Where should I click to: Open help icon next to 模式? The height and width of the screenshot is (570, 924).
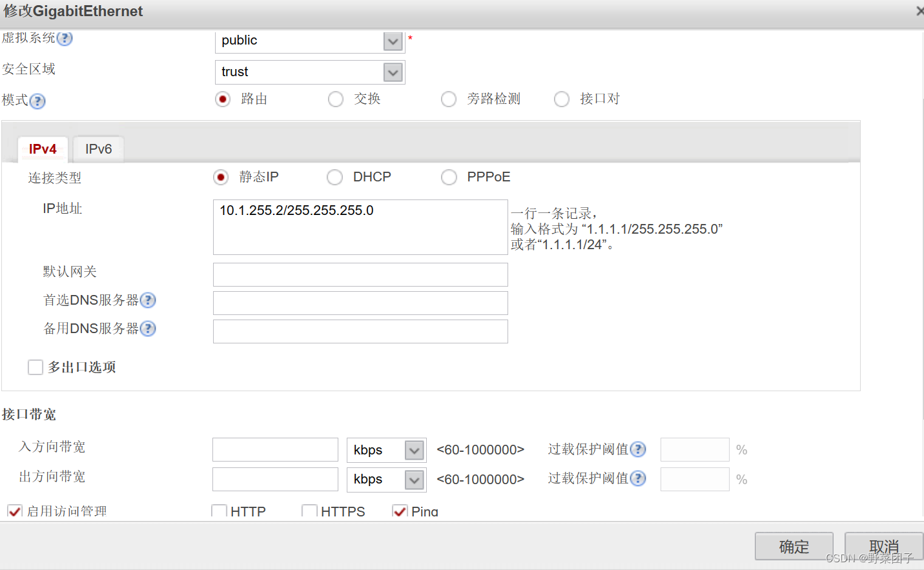click(37, 101)
